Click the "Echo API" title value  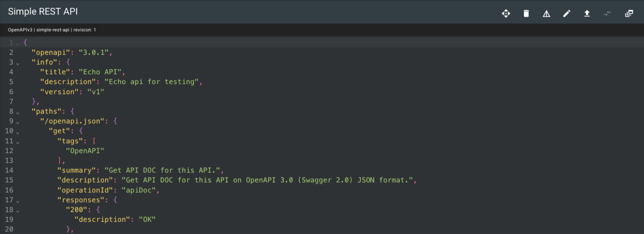[100, 72]
